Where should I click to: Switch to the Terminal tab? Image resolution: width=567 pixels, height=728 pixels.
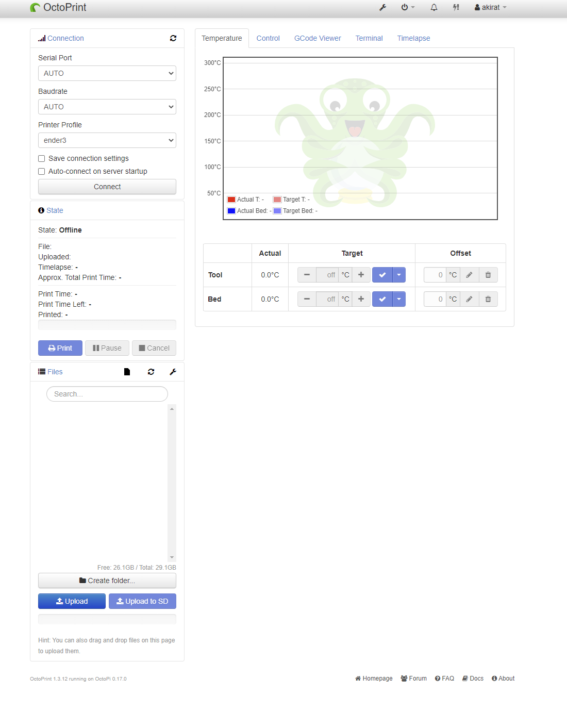[x=369, y=38]
